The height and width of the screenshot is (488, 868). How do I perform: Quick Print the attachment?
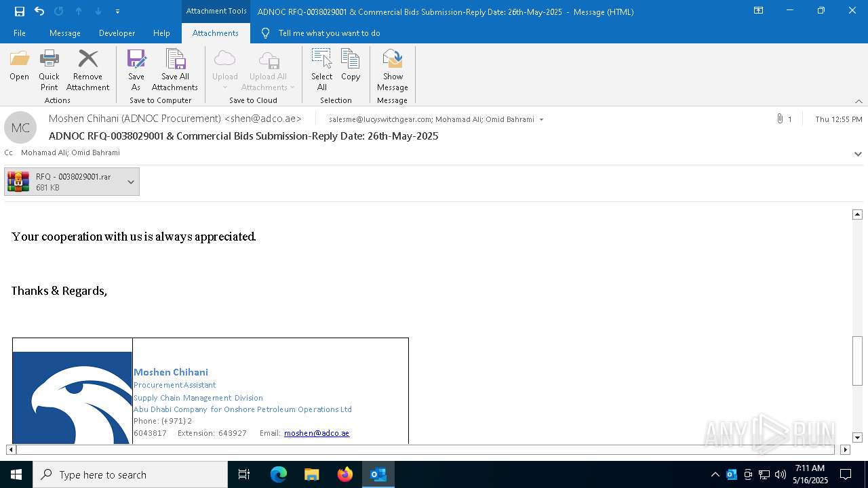pos(49,70)
